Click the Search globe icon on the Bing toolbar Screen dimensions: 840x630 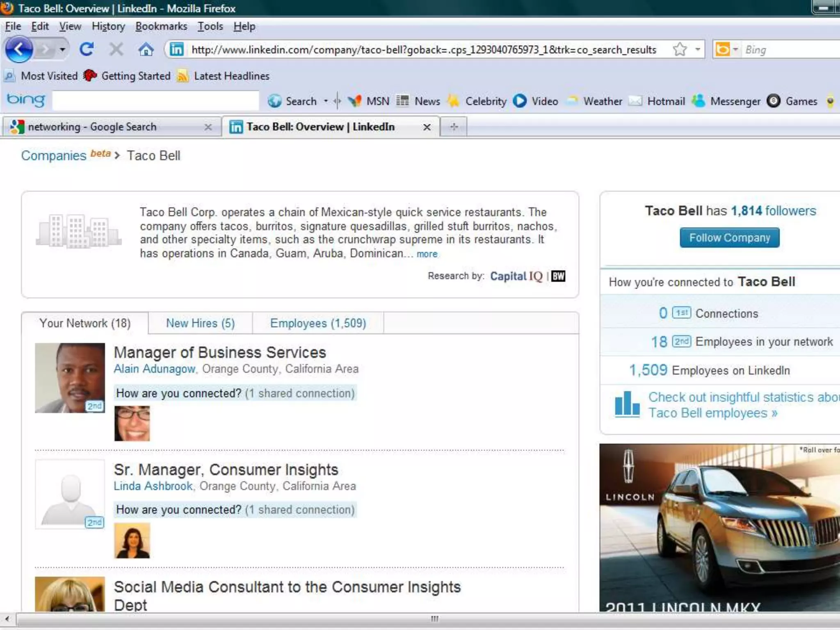(x=274, y=101)
